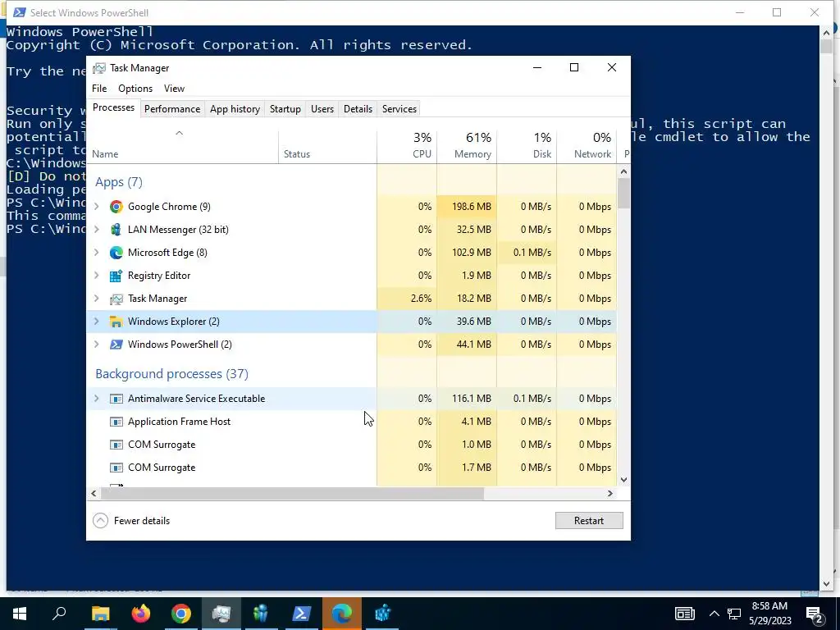Show hidden system tray icons
The height and width of the screenshot is (630, 840).
[714, 614]
